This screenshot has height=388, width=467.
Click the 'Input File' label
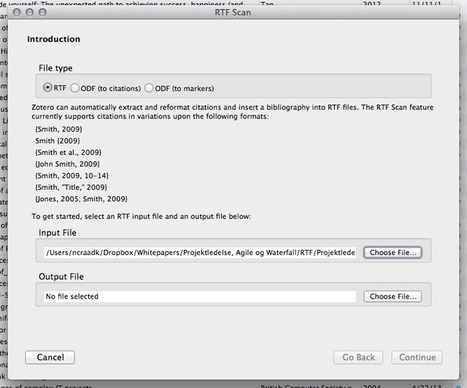[57, 233]
